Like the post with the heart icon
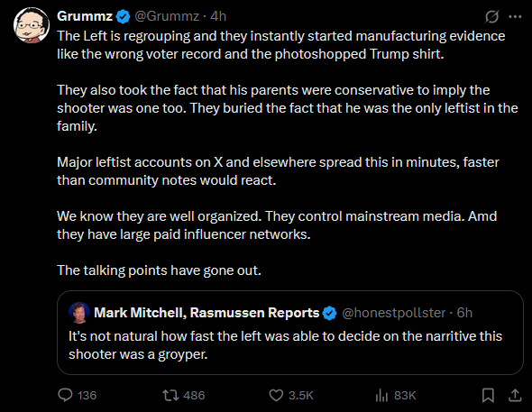The width and height of the screenshot is (532, 412). (276, 396)
